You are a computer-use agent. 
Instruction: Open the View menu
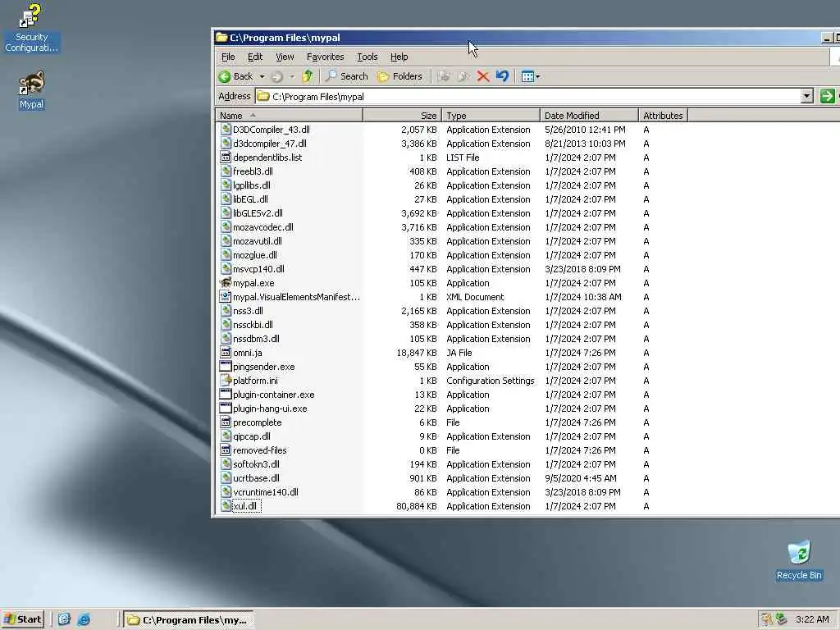(x=285, y=57)
